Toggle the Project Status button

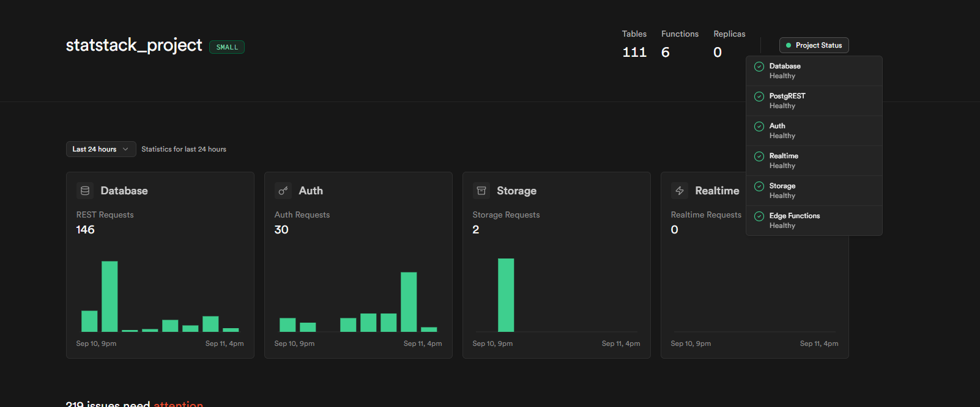814,45
